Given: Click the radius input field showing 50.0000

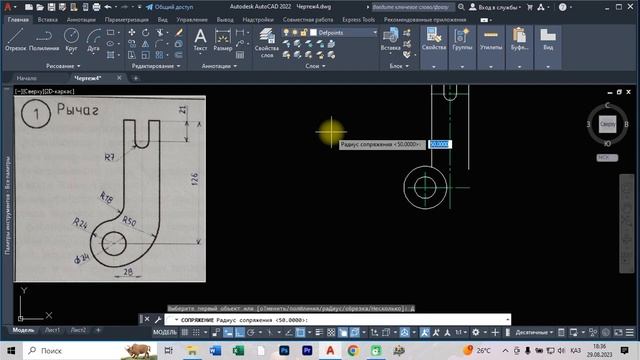Looking at the screenshot, I should 440,144.
